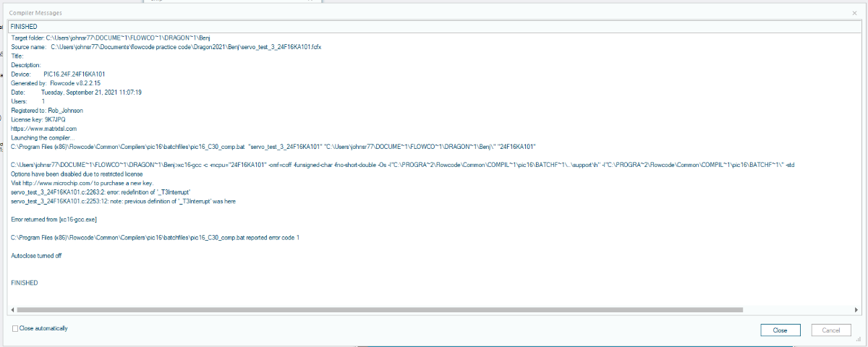Click the License key line
868x347 pixels.
point(38,119)
